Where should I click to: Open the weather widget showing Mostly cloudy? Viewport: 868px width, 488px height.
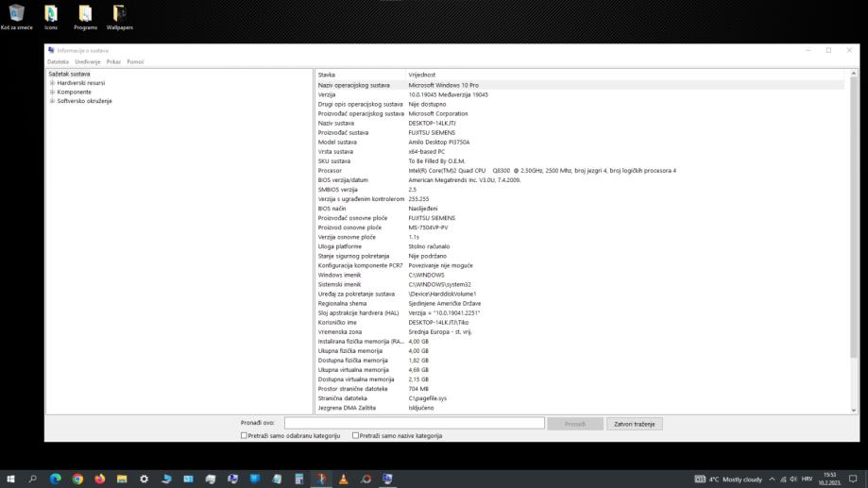click(x=728, y=480)
